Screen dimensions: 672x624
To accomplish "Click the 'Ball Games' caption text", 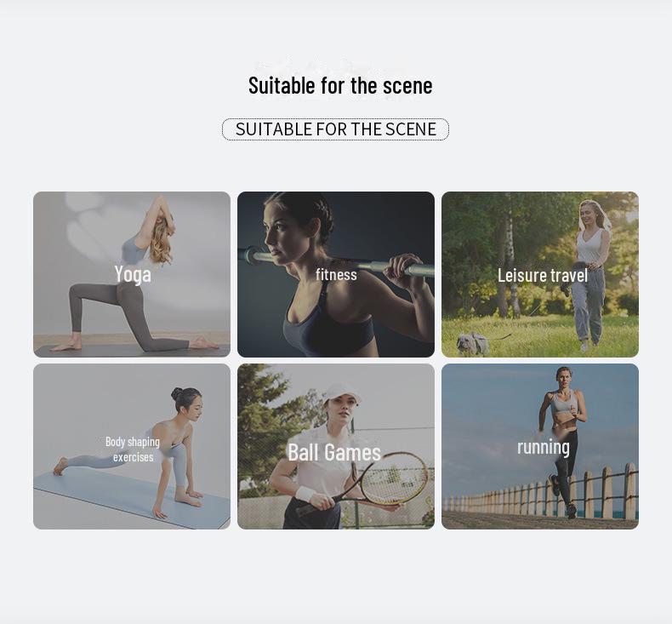I will click(334, 452).
